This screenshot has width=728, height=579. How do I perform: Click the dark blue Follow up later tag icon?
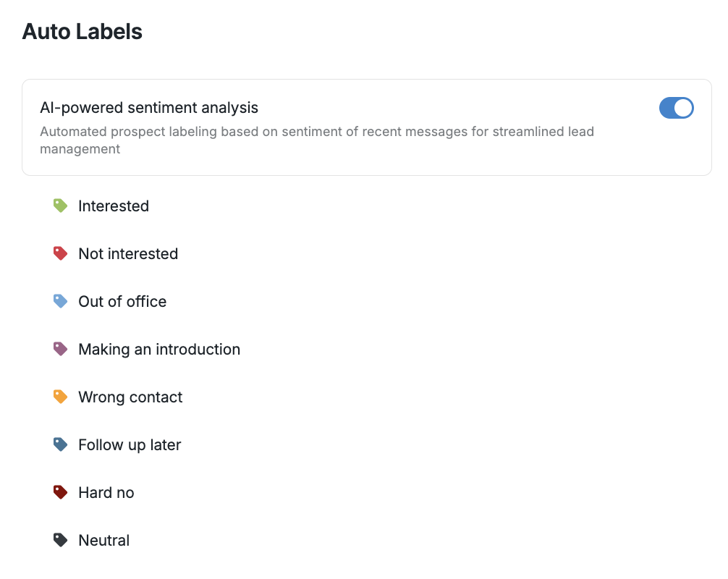pyautogui.click(x=61, y=445)
